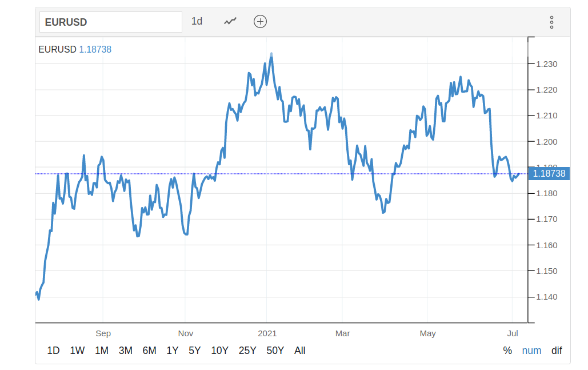Select the 1W time range
The height and width of the screenshot is (370, 588).
(x=77, y=351)
